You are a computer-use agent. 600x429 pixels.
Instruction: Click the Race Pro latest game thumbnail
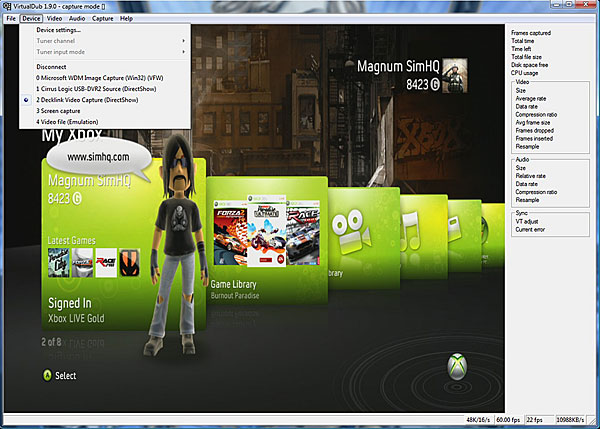tap(106, 263)
